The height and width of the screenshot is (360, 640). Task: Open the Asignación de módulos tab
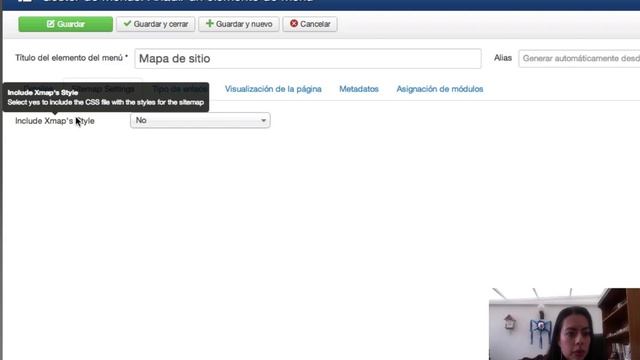pos(440,89)
